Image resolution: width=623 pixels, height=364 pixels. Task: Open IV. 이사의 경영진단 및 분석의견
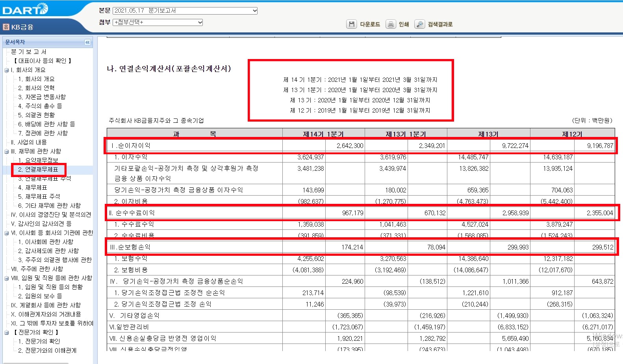(x=51, y=214)
